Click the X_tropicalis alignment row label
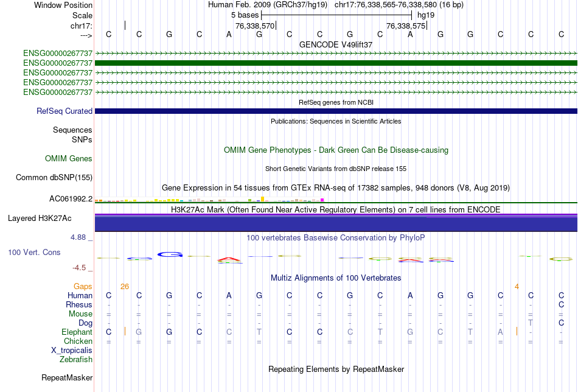 tap(72, 351)
